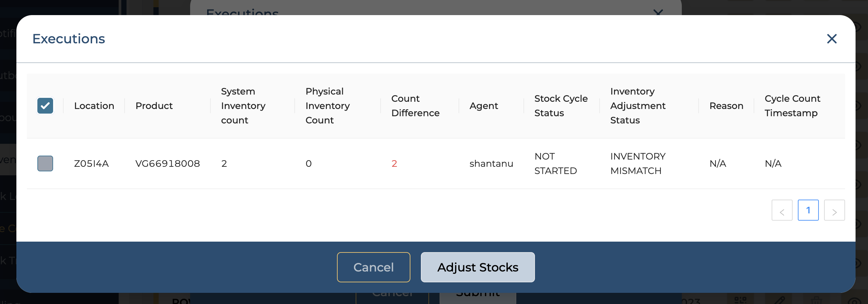Viewport: 868px width, 304px height.
Task: Click the Cycle Count Timestamp column header
Action: point(792,106)
